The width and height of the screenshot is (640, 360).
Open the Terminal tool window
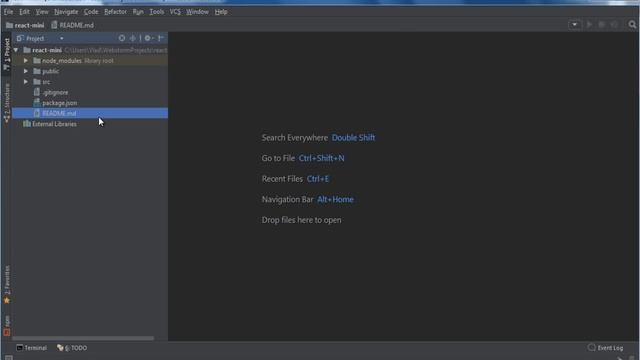31,348
